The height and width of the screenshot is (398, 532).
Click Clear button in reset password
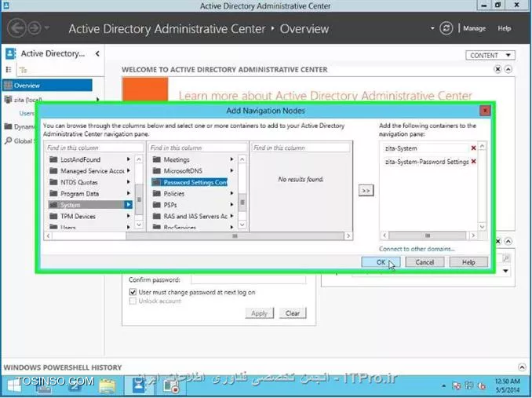(x=293, y=313)
